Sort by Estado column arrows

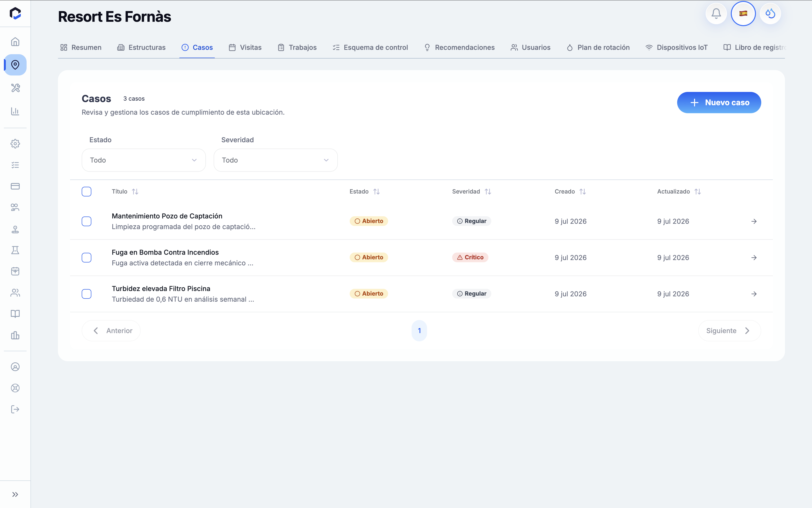click(x=377, y=192)
